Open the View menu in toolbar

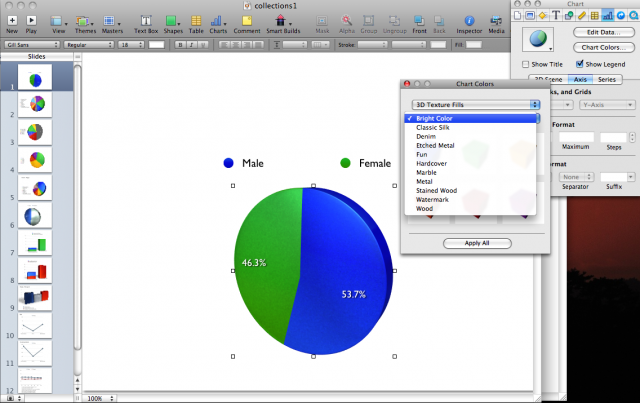pyautogui.click(x=58, y=24)
